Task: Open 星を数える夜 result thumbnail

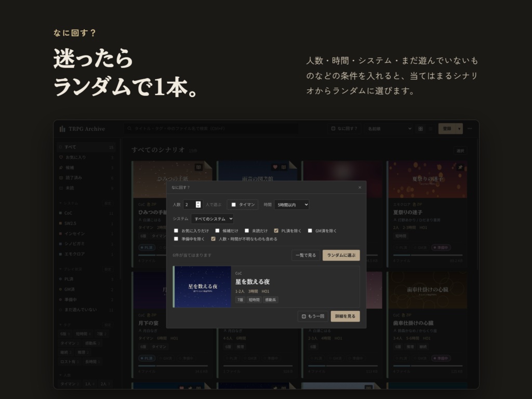Action: tap(203, 287)
